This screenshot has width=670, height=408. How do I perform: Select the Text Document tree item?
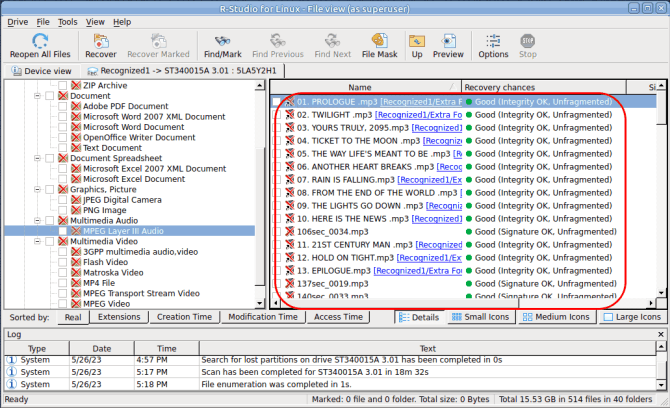(x=112, y=148)
